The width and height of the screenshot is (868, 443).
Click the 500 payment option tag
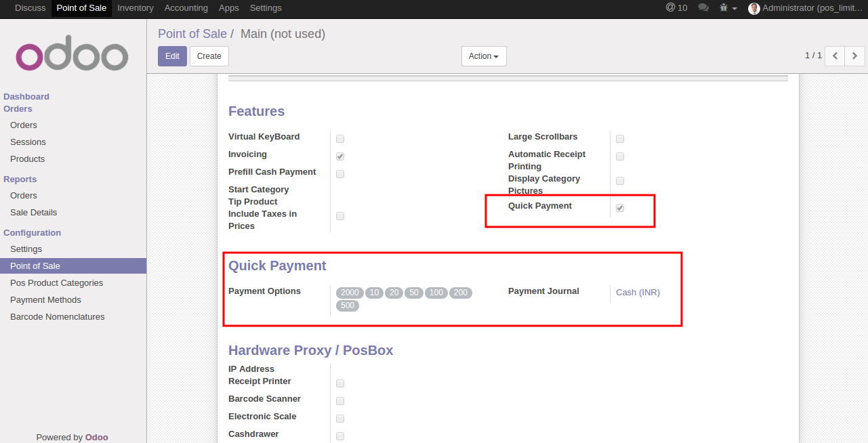click(x=348, y=305)
